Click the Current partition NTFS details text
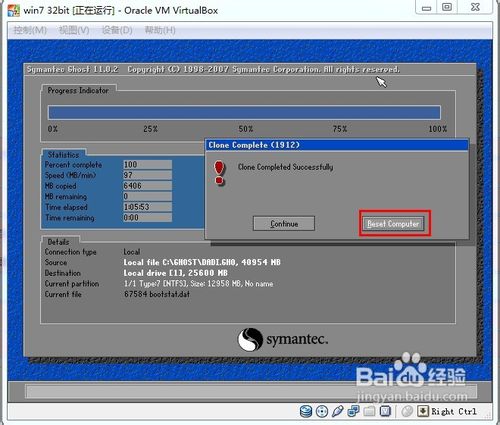500x425 pixels. pos(199,284)
